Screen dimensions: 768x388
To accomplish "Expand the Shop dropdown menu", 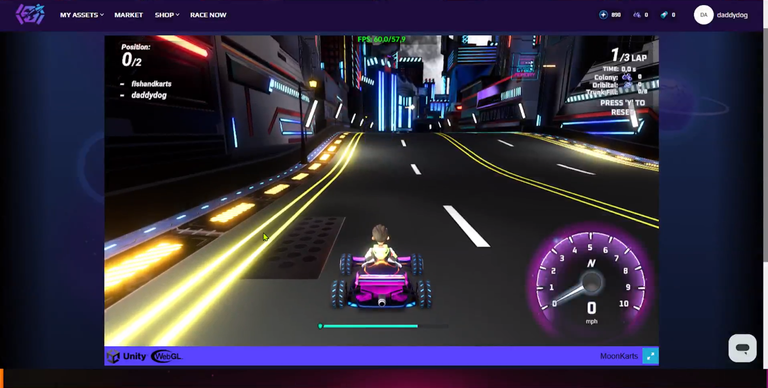I will (x=167, y=15).
